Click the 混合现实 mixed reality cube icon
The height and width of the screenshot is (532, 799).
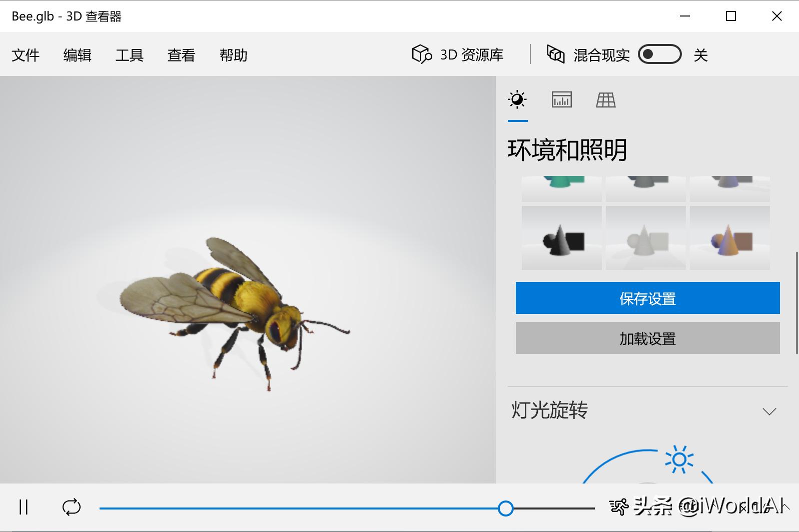pyautogui.click(x=556, y=54)
